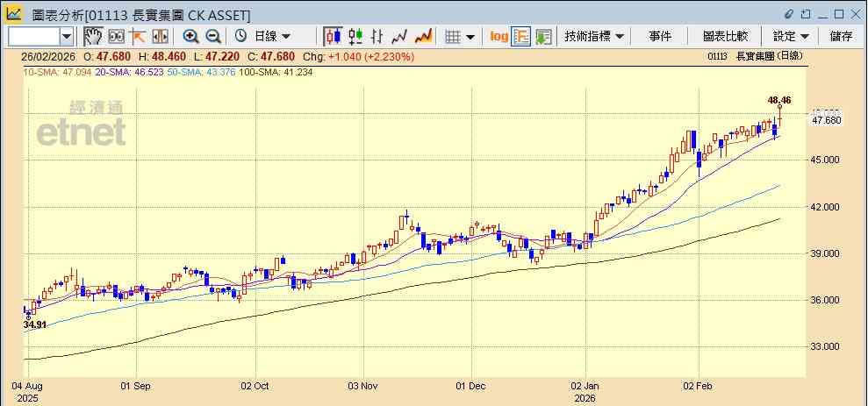Click the horizontal split arrows icon
Screen dimensions: 868x406
click(x=160, y=37)
